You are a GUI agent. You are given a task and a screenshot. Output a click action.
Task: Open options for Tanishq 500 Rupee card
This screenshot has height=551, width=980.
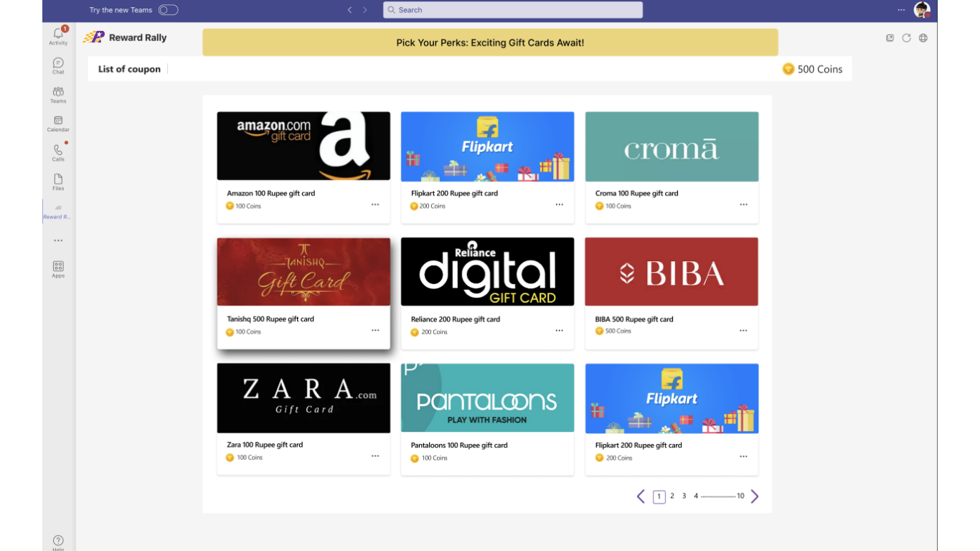(x=375, y=331)
